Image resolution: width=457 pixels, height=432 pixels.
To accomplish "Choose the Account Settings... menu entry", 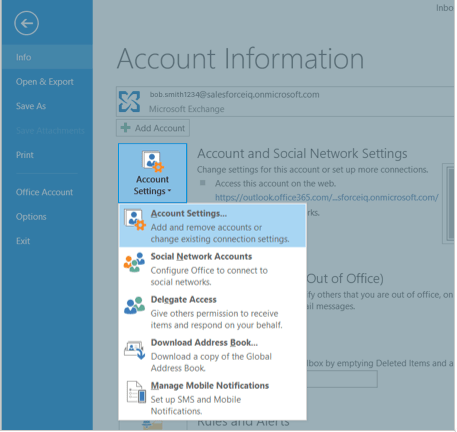I will tap(213, 226).
